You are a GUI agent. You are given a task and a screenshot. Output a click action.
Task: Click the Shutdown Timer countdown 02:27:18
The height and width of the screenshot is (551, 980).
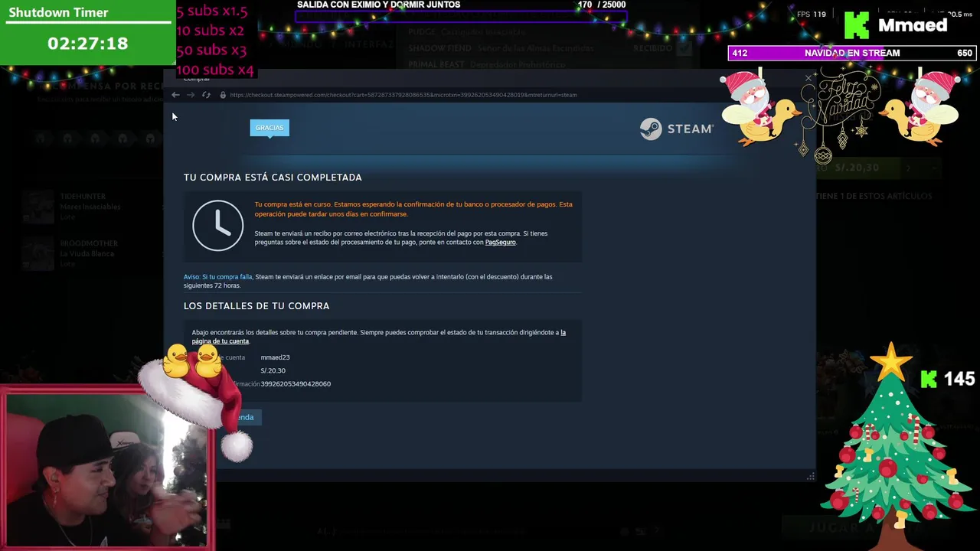87,44
